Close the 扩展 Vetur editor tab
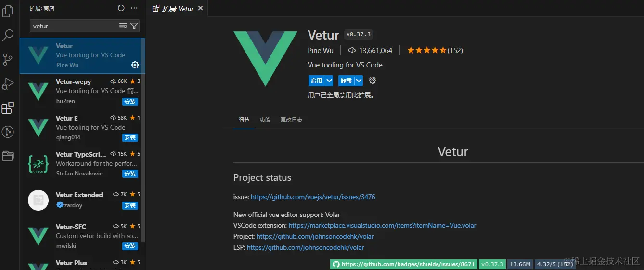Viewport: 644px width, 270px height. 201,8
